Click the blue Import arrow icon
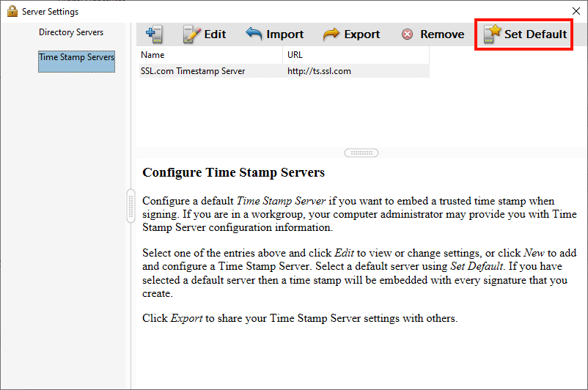 254,34
